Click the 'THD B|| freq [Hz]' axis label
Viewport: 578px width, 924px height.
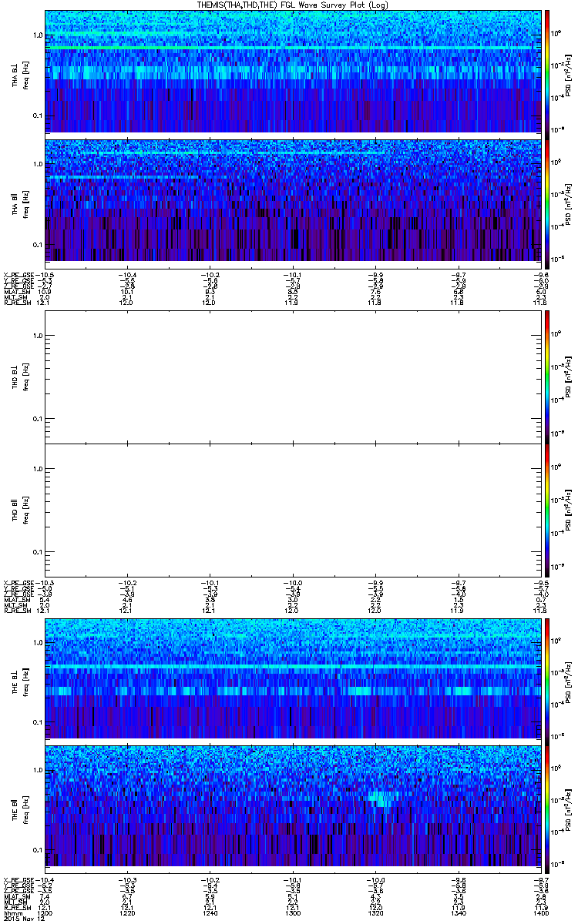tap(19, 510)
